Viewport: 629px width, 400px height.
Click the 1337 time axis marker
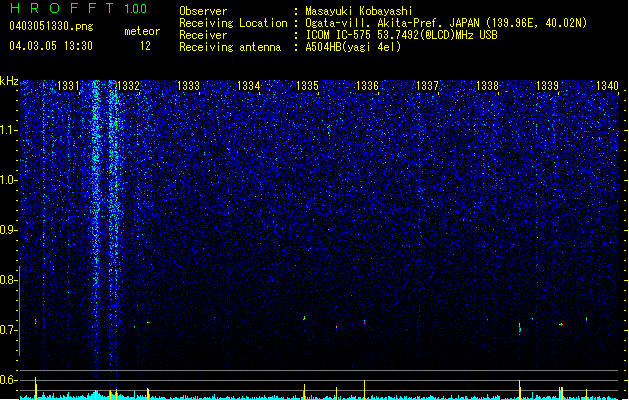[x=427, y=85]
